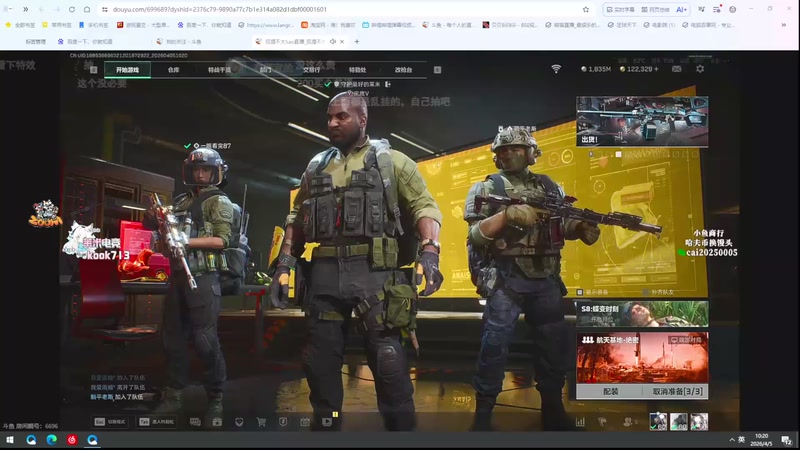
Task: Open the stats bar-chart icon
Action: click(x=580, y=422)
